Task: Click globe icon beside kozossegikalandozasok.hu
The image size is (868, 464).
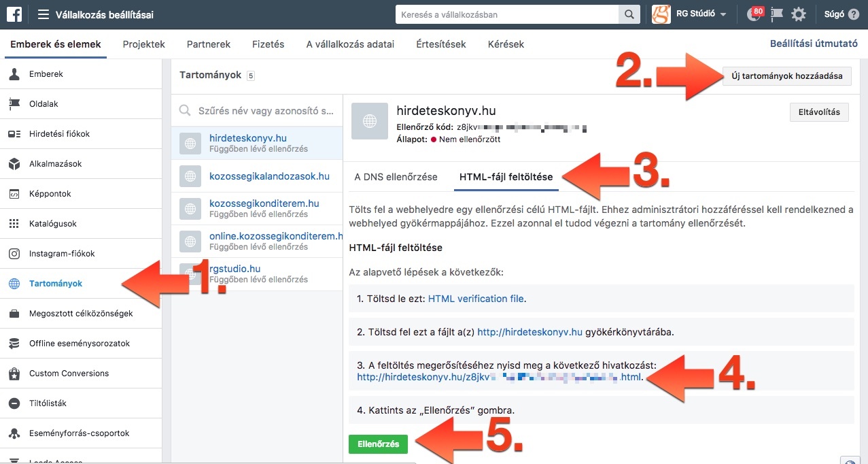Action: click(x=190, y=176)
